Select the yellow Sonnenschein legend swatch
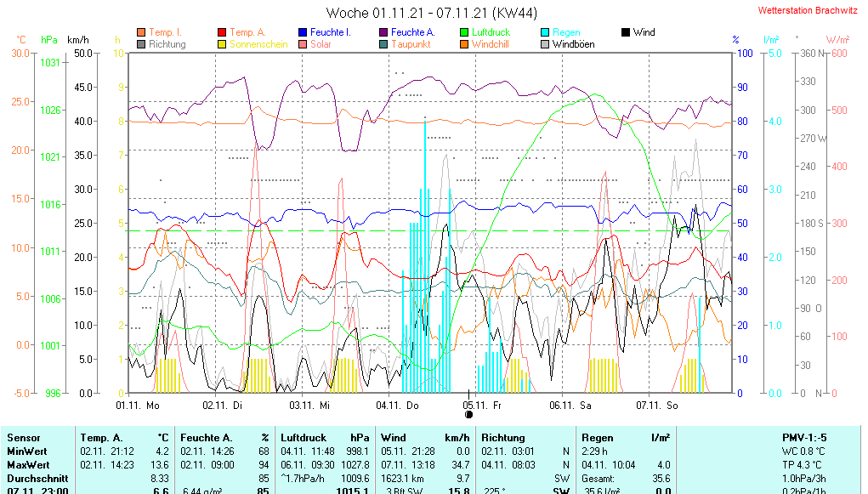This screenshot has width=868, height=494. (222, 44)
